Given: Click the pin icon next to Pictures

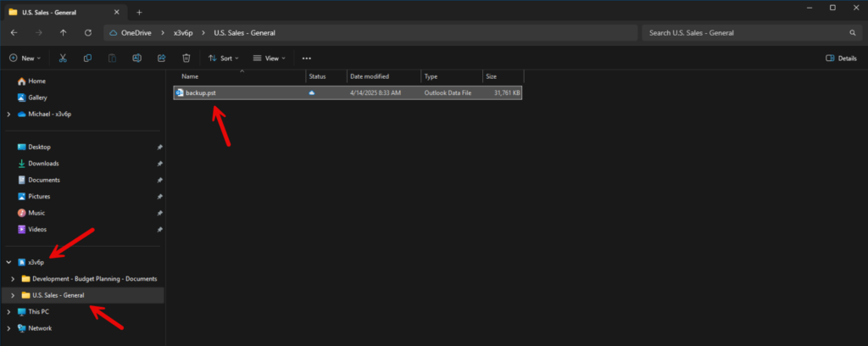Looking at the screenshot, I should (x=159, y=197).
